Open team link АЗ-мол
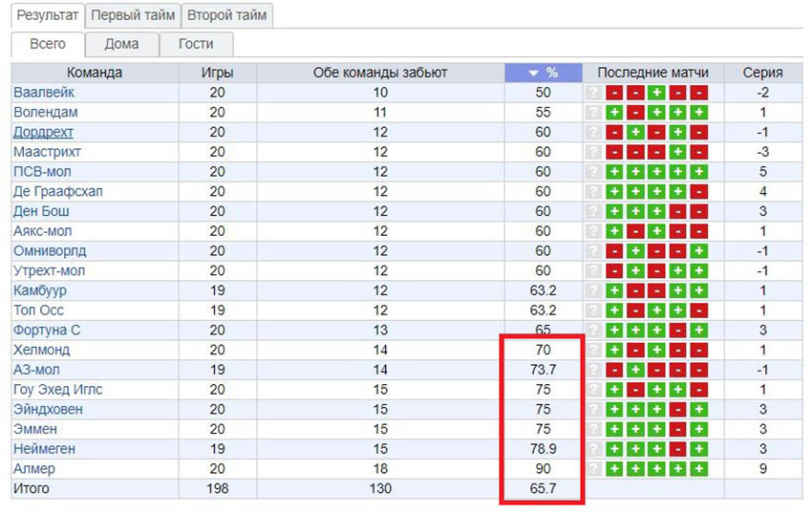Screen dimensions: 812x514 [x=36, y=370]
